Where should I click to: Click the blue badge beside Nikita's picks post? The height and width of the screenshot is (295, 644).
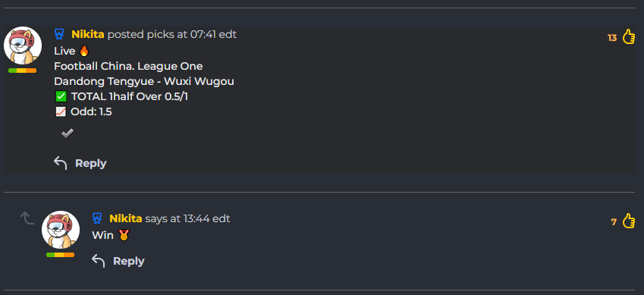coord(59,34)
